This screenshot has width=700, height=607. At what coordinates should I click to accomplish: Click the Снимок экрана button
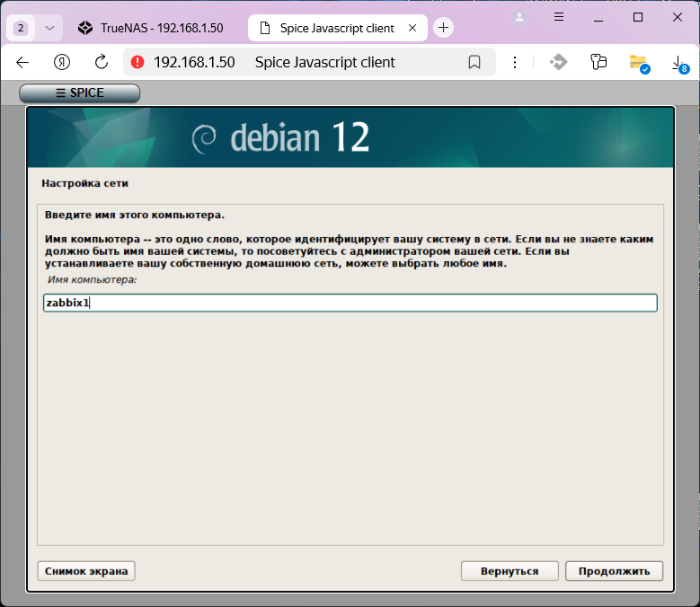tap(86, 571)
